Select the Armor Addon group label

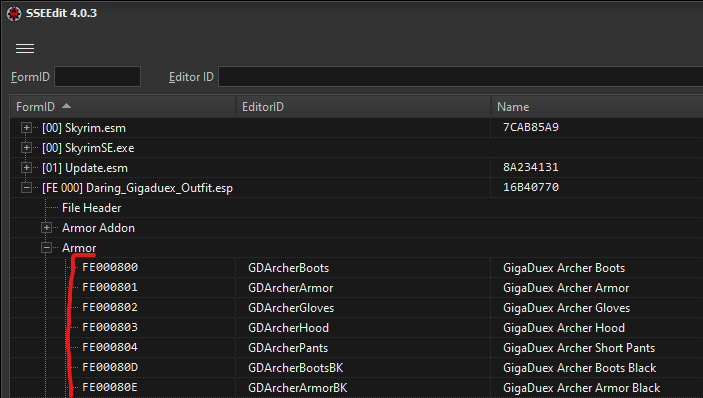(98, 228)
